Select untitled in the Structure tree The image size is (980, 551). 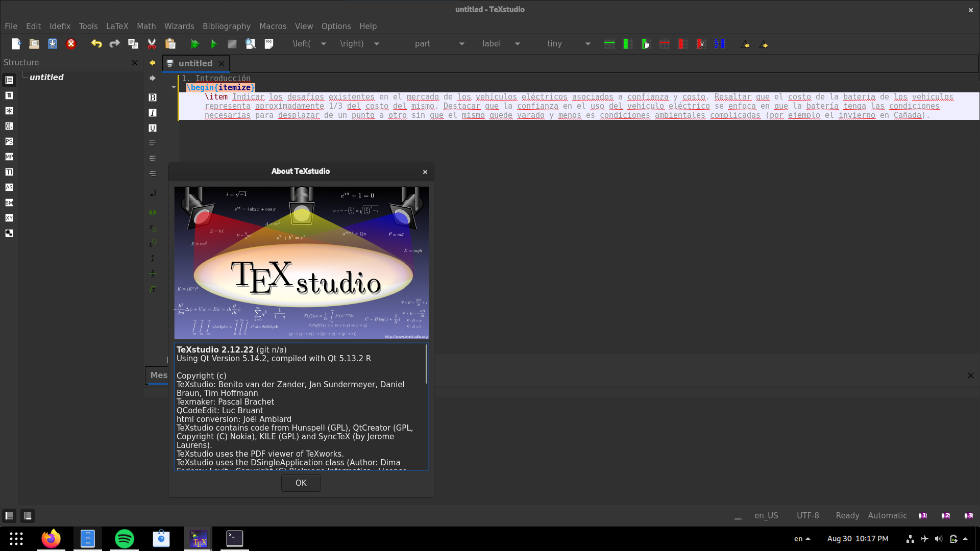point(46,77)
